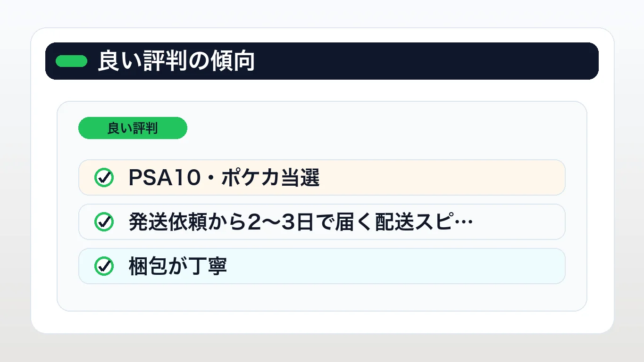Expand the truncated text via the ellipsis
Screen dimensions: 644x362
[x=462, y=223]
